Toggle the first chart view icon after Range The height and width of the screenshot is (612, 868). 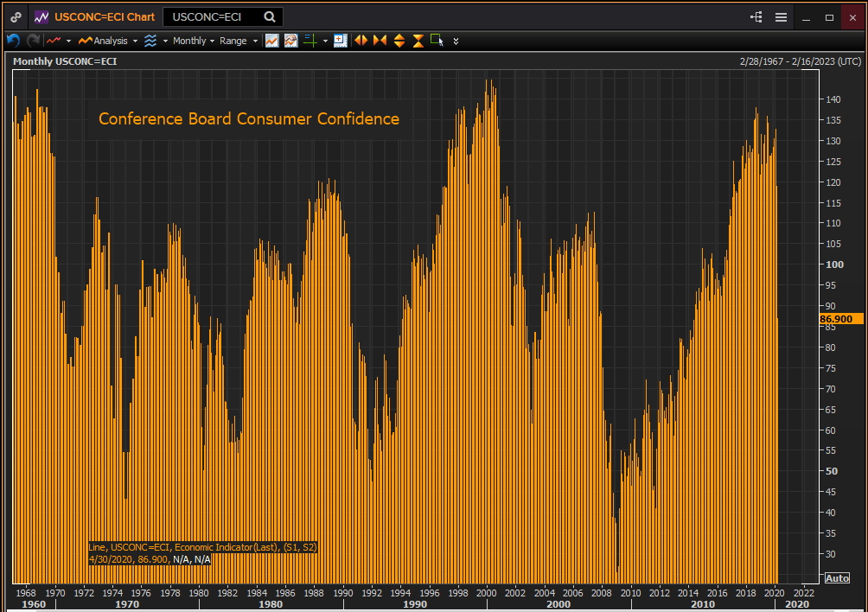pyautogui.click(x=271, y=41)
